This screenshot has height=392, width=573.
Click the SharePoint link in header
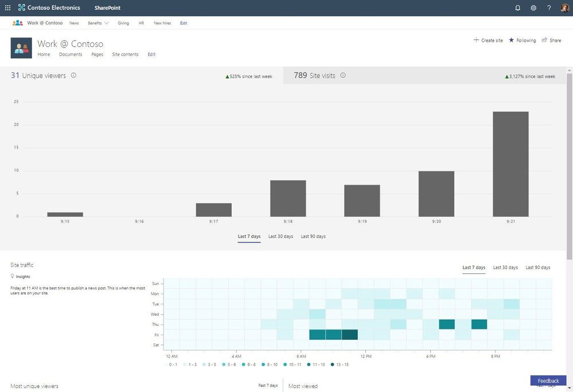pos(107,7)
